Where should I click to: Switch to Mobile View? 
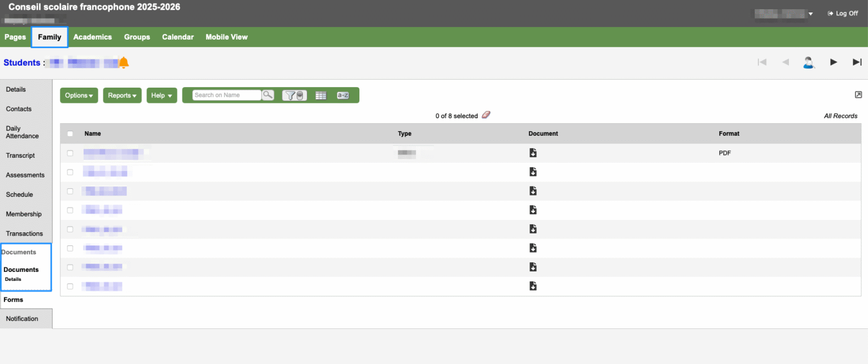point(227,37)
